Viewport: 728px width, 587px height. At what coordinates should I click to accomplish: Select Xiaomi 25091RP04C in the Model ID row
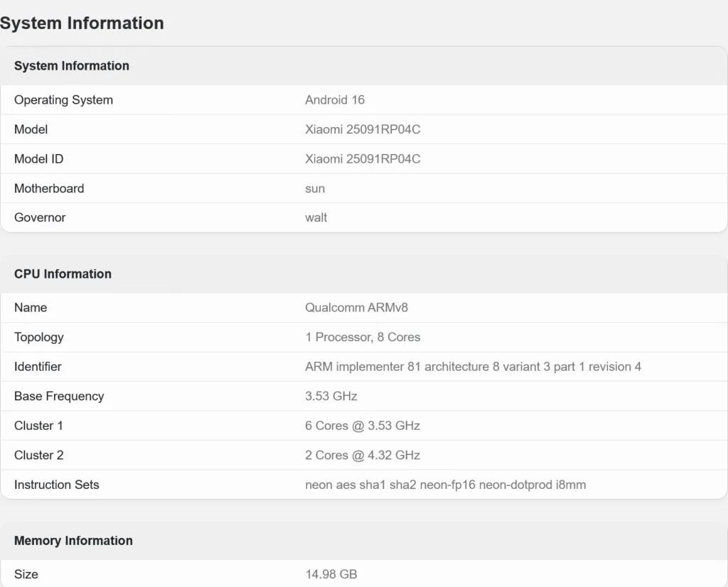click(x=363, y=158)
